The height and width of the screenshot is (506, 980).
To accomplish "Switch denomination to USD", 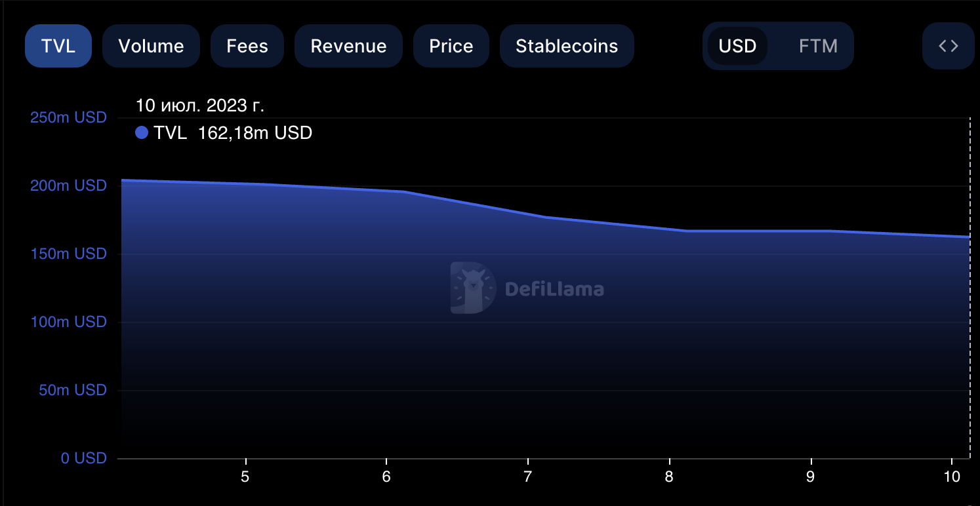I will click(737, 46).
